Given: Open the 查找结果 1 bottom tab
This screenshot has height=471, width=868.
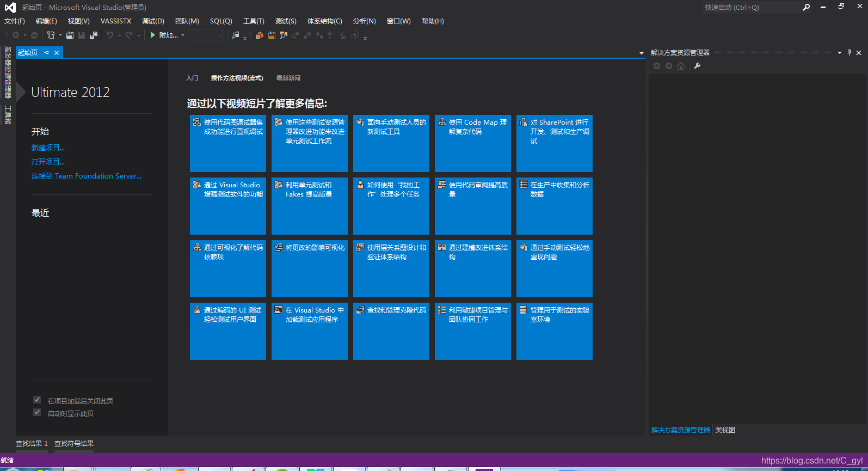Looking at the screenshot, I should pos(32,444).
